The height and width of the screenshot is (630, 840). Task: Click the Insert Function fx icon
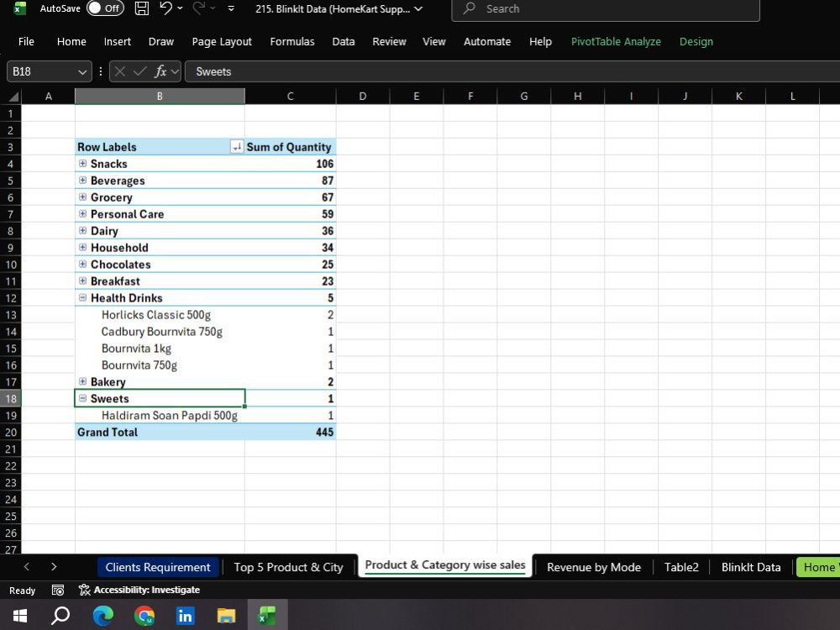pyautogui.click(x=160, y=71)
